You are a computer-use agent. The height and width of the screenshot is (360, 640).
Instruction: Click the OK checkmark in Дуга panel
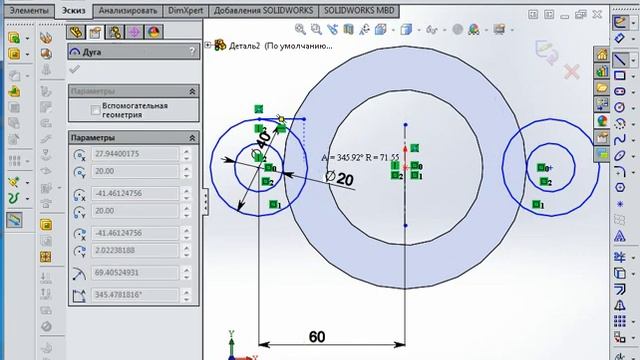(74, 69)
